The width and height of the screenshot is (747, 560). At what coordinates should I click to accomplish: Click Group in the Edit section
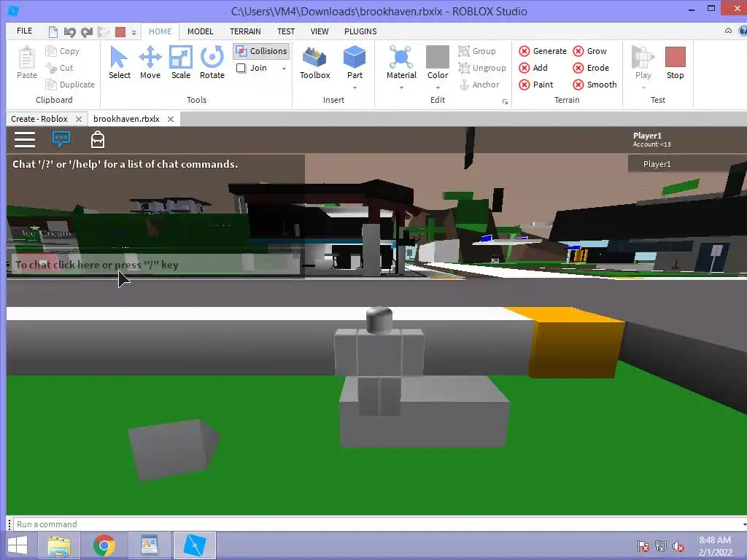click(x=477, y=51)
